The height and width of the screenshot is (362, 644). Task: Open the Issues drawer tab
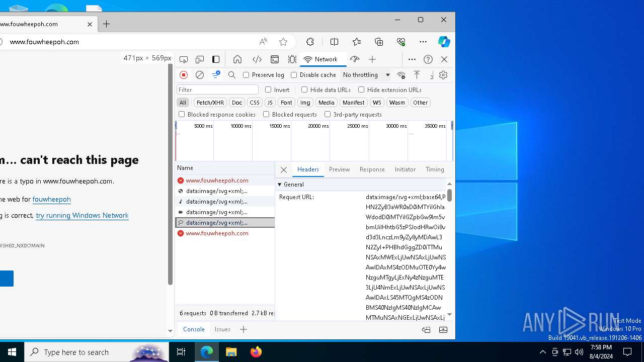pyautogui.click(x=222, y=329)
